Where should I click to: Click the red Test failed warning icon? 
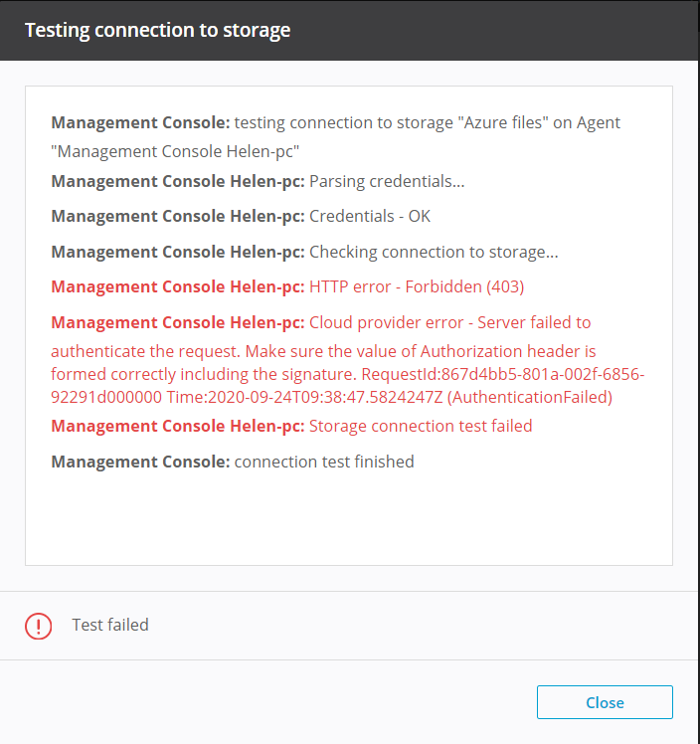tap(38, 626)
